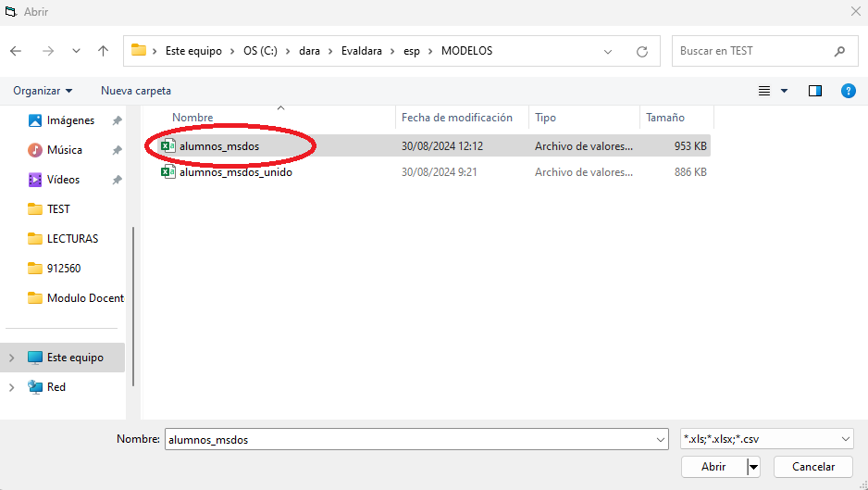Screen dimensions: 868x490
Task: Open TEST folder in sidebar
Action: (x=58, y=209)
